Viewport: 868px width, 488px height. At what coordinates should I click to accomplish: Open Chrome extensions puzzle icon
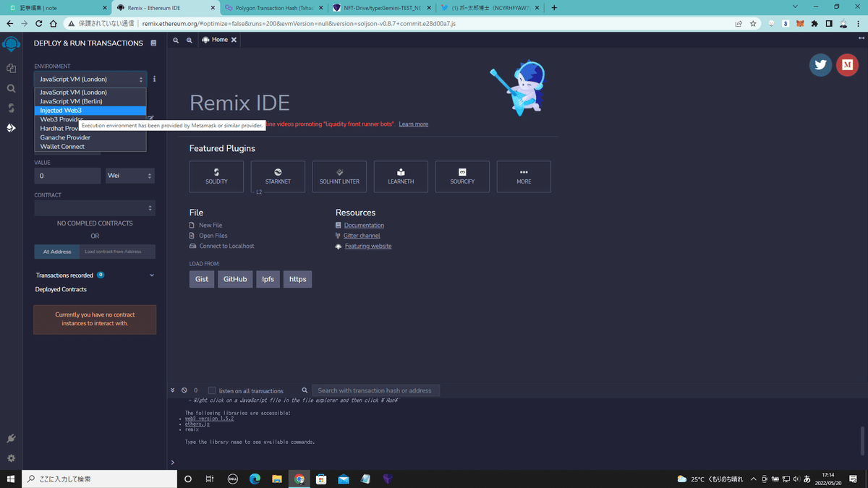pos(814,23)
